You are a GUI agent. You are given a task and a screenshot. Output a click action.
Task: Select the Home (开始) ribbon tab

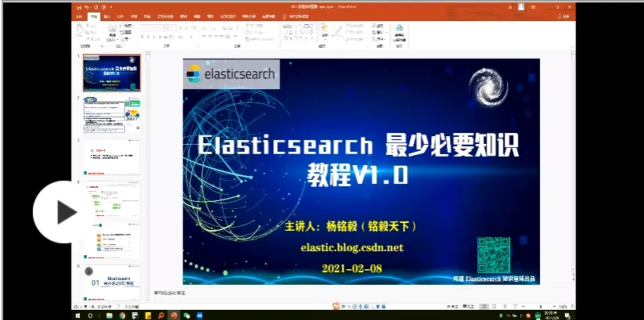(94, 16)
